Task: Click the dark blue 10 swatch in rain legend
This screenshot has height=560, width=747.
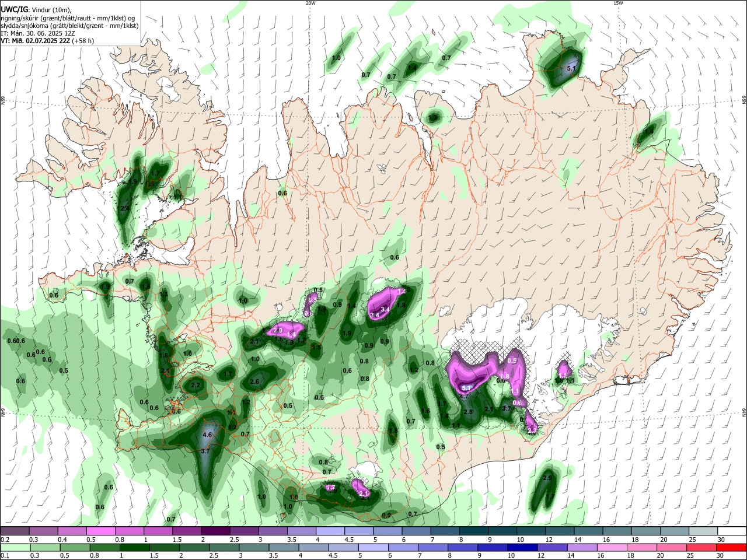Action: coord(522,547)
